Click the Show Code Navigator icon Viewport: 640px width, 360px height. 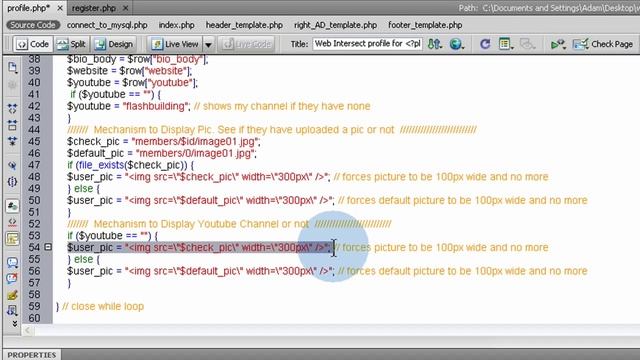point(12,85)
